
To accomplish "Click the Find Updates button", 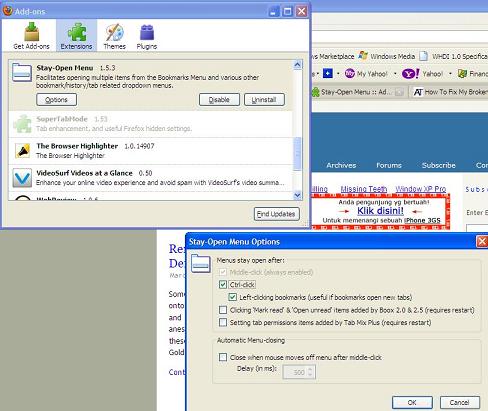I will [277, 214].
